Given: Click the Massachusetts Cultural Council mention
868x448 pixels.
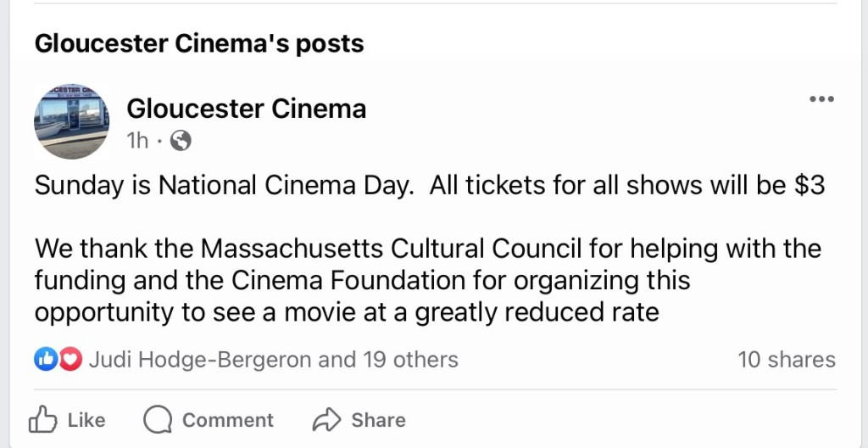Looking at the screenshot, I should coord(392,249).
